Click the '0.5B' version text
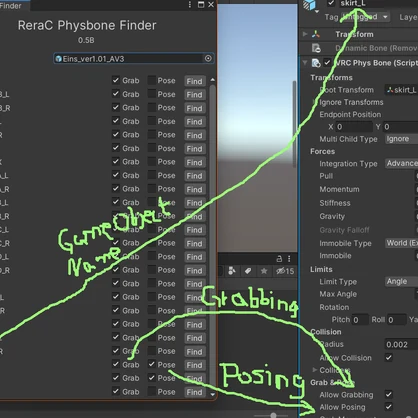This screenshot has height=418, width=418. tap(86, 40)
